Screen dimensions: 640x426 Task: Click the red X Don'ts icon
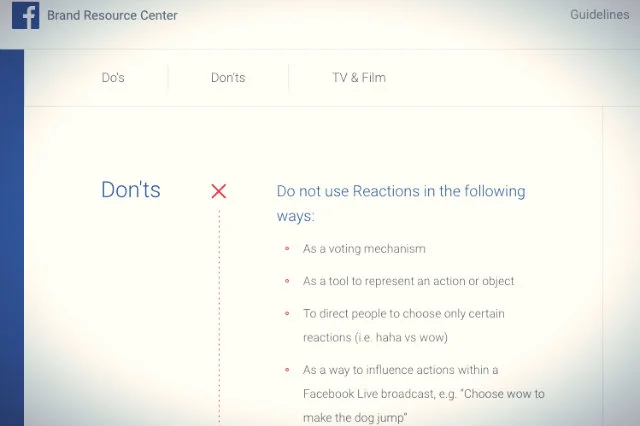coord(219,191)
